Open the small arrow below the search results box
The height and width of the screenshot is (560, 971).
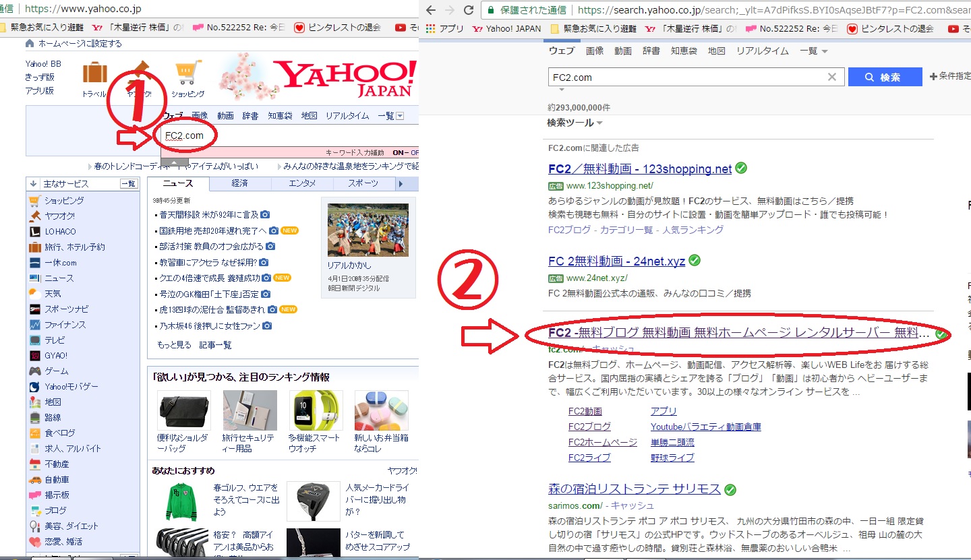[x=561, y=90]
